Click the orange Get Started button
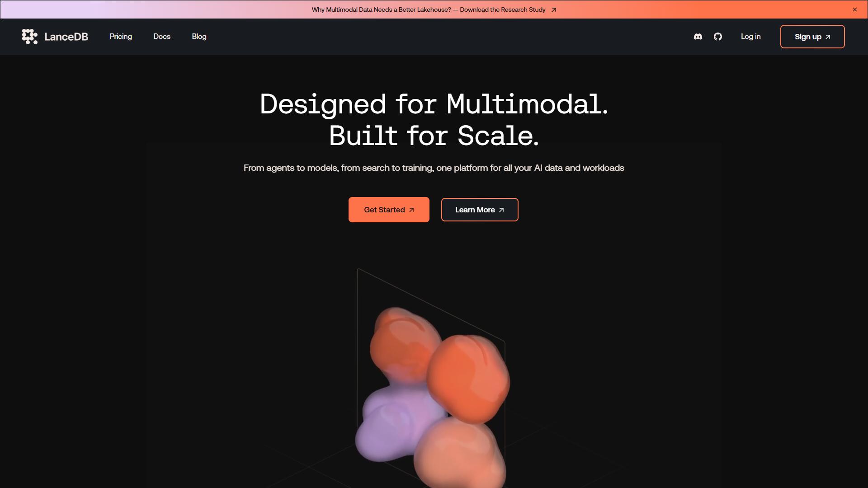The width and height of the screenshot is (868, 488). click(x=389, y=210)
